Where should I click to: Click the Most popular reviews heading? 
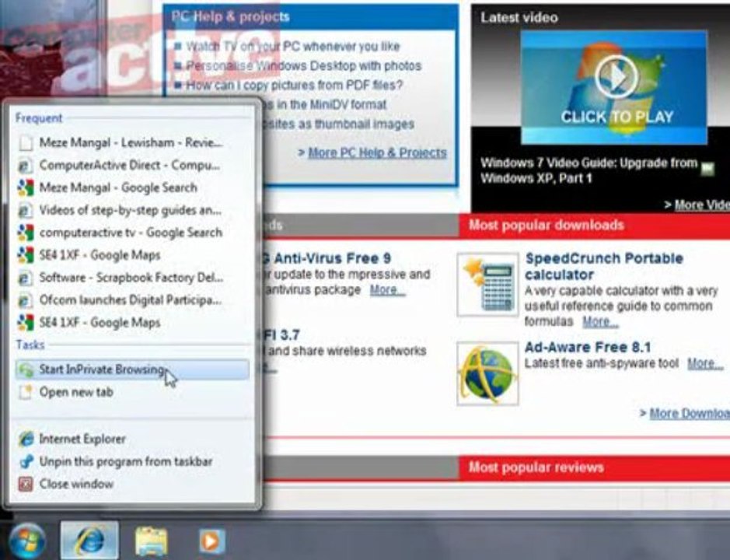tap(536, 467)
